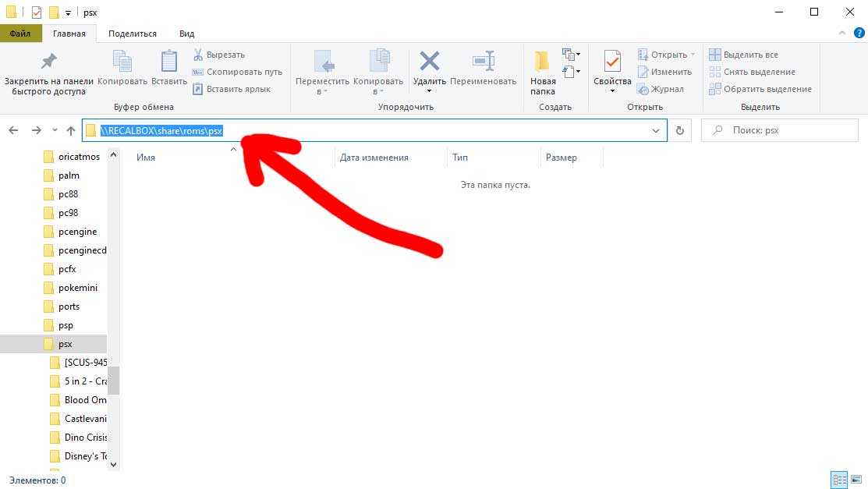Expand the ribbon help chevron at top right
The width and height of the screenshot is (868, 489).
841,34
